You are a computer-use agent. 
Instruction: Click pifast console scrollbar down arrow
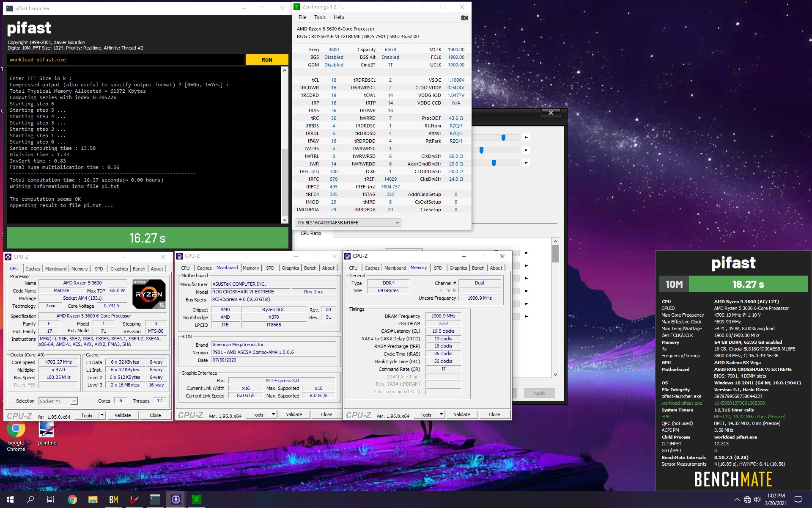tap(285, 220)
